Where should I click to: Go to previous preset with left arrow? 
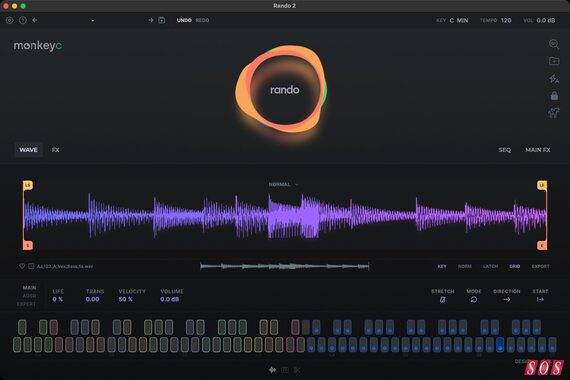coord(35,20)
